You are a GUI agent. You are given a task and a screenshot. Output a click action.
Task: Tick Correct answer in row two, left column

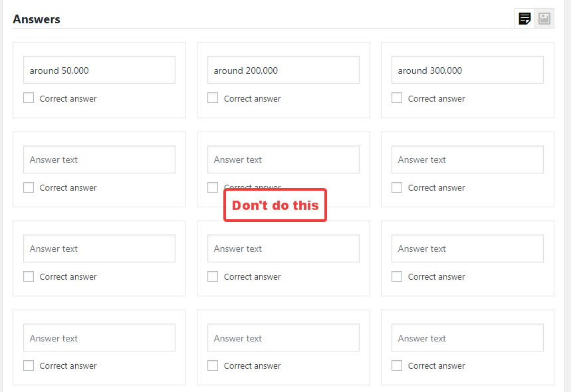click(x=29, y=187)
